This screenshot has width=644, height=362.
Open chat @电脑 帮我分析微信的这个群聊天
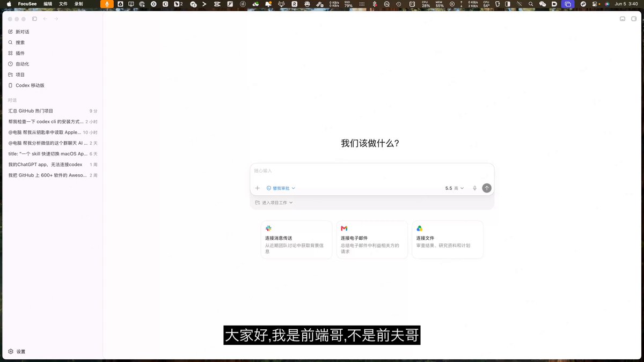coord(53,143)
